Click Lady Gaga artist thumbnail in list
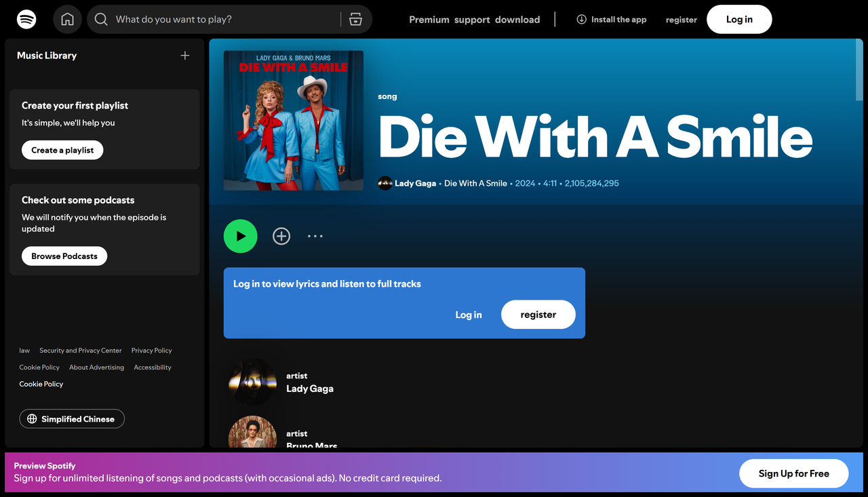 point(252,382)
